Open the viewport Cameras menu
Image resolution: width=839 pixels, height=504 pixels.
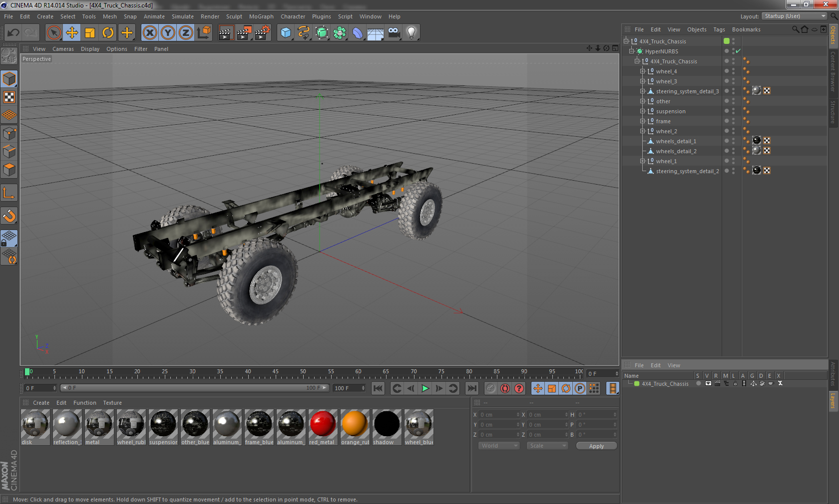[63, 49]
